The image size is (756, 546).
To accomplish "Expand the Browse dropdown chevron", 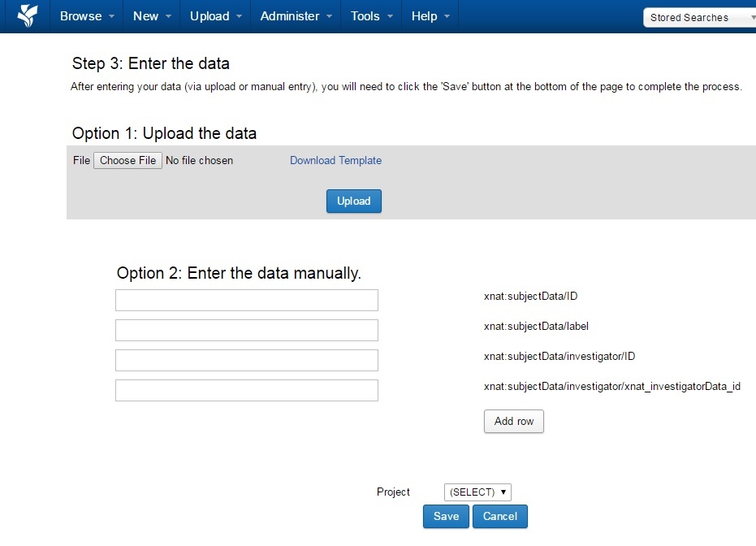I will [110, 15].
